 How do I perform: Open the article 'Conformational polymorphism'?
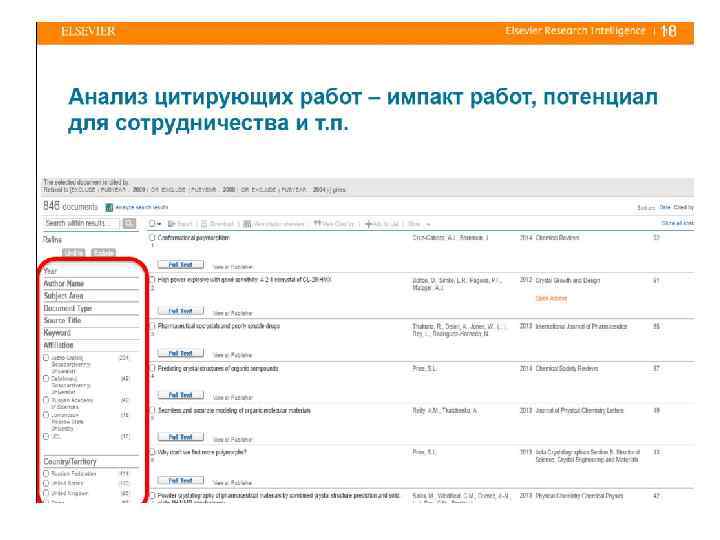(193, 237)
